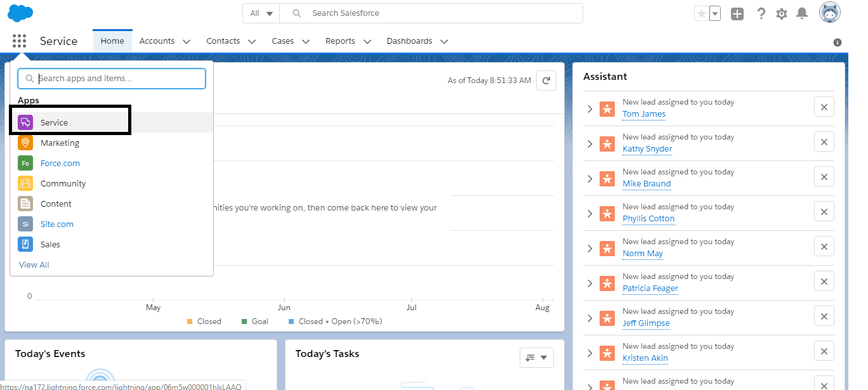
Task: Expand the Tom James lead item
Action: click(x=589, y=109)
